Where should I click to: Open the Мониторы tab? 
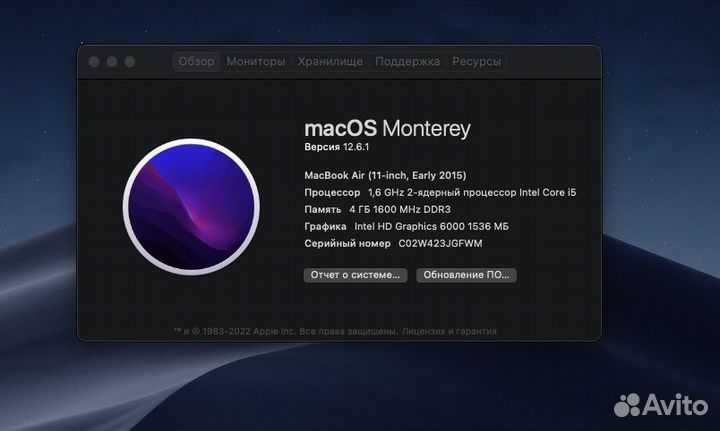point(256,62)
